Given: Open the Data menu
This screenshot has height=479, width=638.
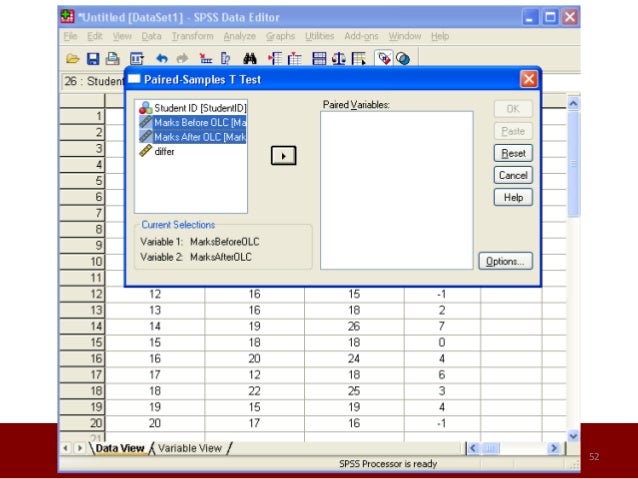Looking at the screenshot, I should (151, 36).
